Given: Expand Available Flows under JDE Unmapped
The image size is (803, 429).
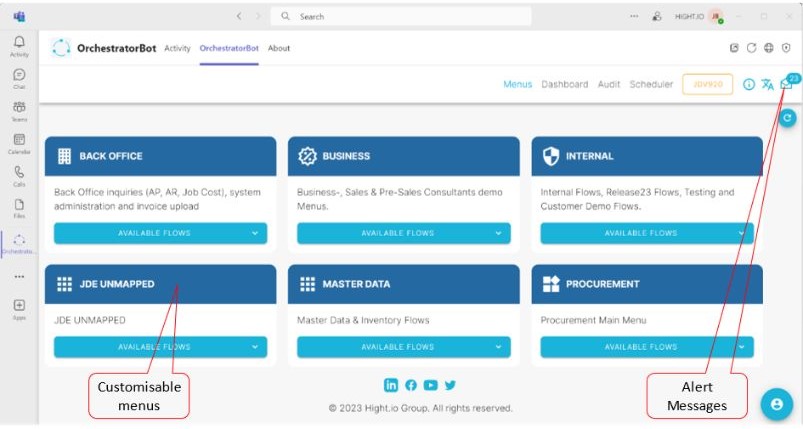Looking at the screenshot, I should 160,347.
